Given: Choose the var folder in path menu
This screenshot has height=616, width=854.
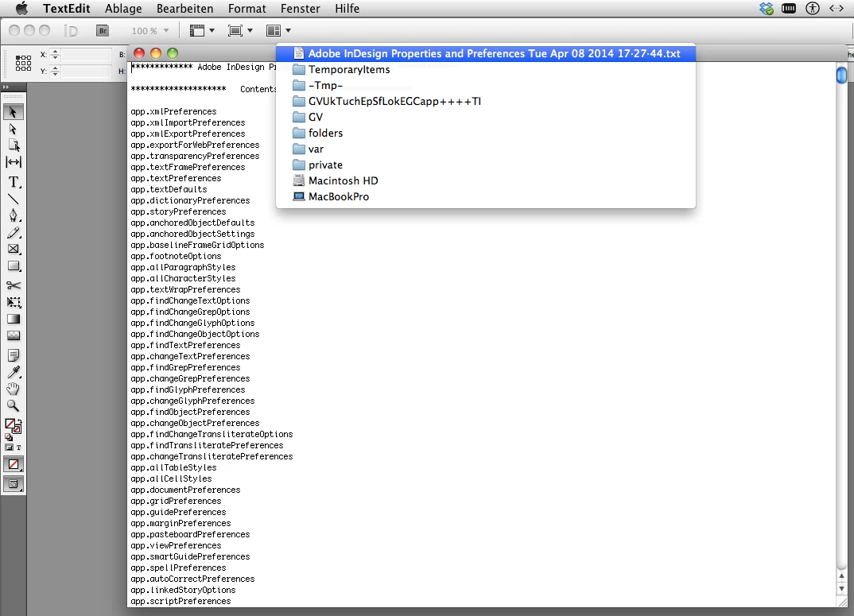Looking at the screenshot, I should 485,149.
